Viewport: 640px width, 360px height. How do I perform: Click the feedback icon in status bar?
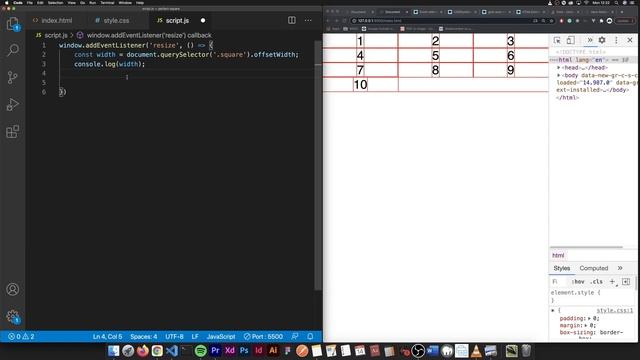click(x=295, y=336)
